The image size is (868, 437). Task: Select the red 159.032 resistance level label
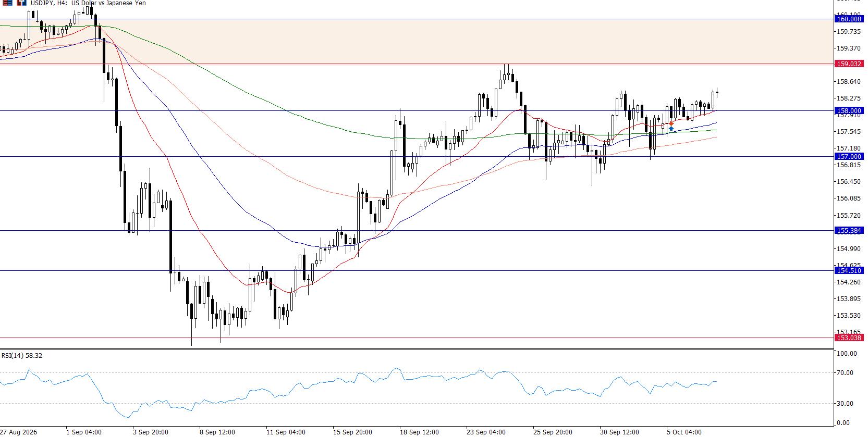coord(849,64)
